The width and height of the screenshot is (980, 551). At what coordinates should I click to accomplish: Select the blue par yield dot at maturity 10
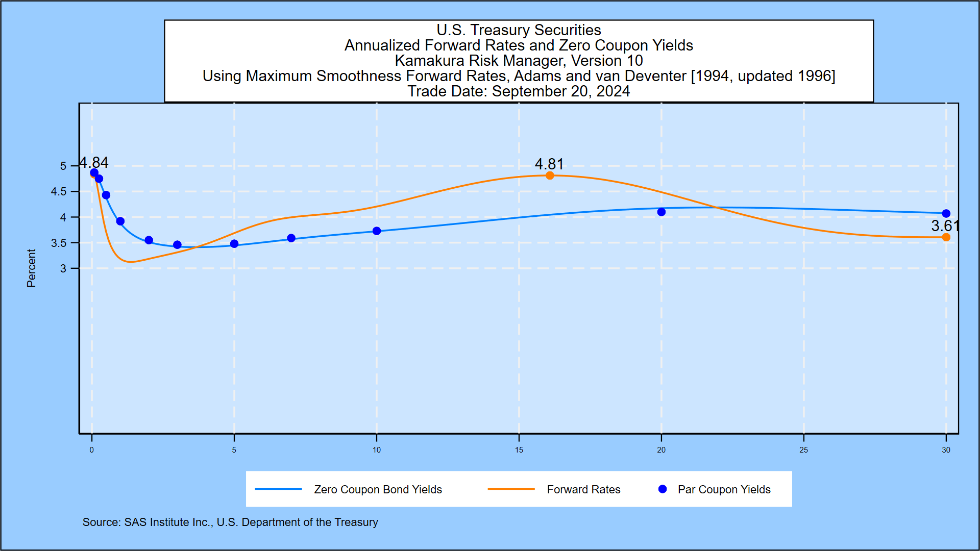point(376,231)
